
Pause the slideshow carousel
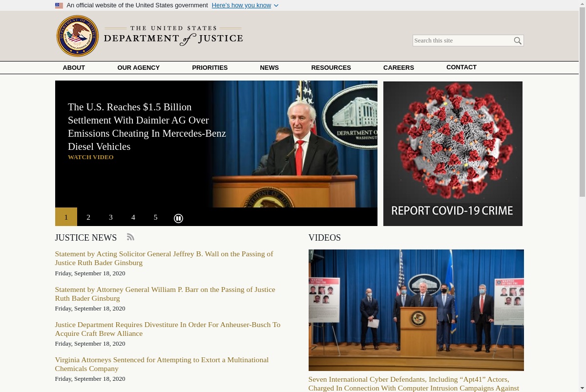click(x=178, y=218)
